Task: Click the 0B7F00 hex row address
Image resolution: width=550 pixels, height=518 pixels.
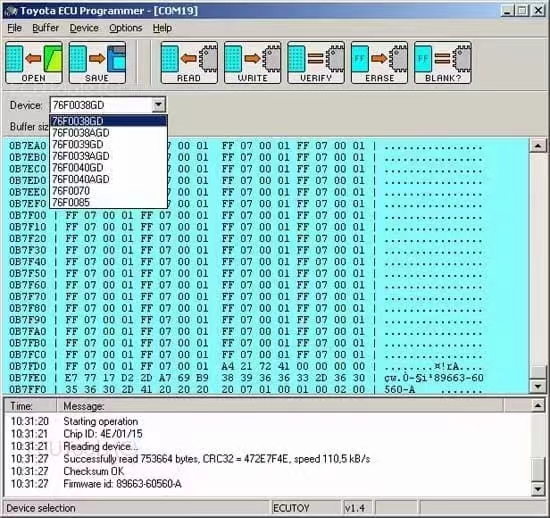Action: pos(28,215)
